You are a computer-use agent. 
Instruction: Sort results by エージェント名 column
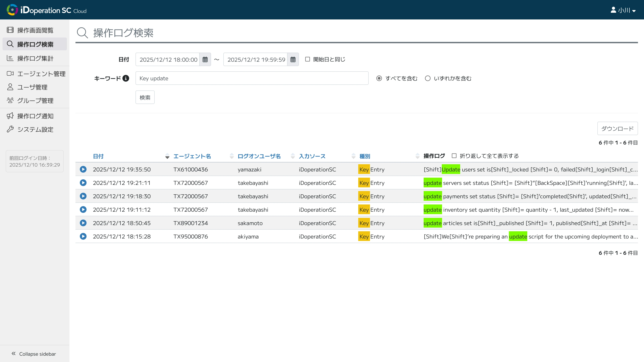[x=192, y=156]
